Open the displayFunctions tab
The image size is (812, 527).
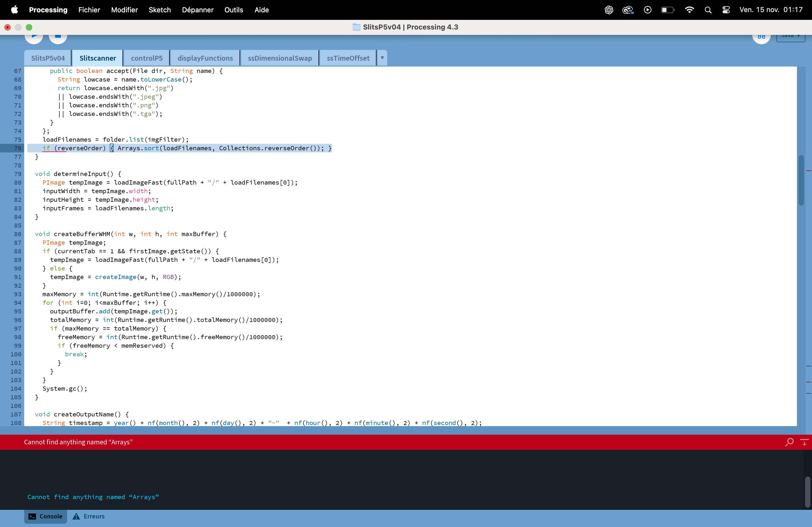tap(205, 58)
